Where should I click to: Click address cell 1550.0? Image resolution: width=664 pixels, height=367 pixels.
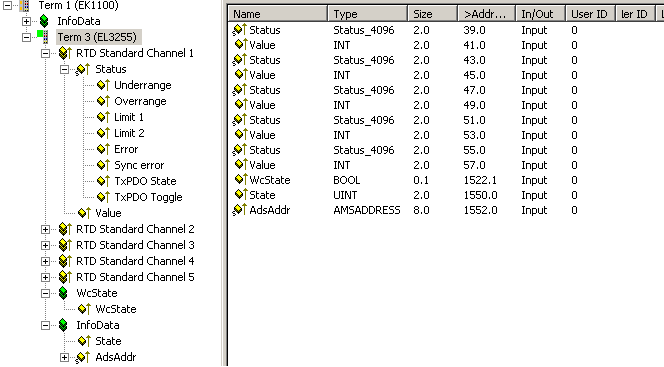(x=480, y=195)
